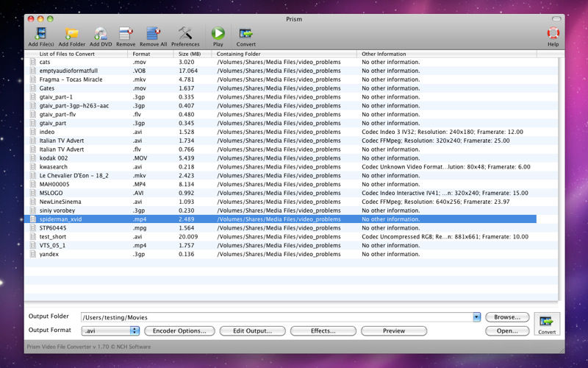Click the file icon beside Gates
The width and height of the screenshot is (588, 368).
click(33, 88)
